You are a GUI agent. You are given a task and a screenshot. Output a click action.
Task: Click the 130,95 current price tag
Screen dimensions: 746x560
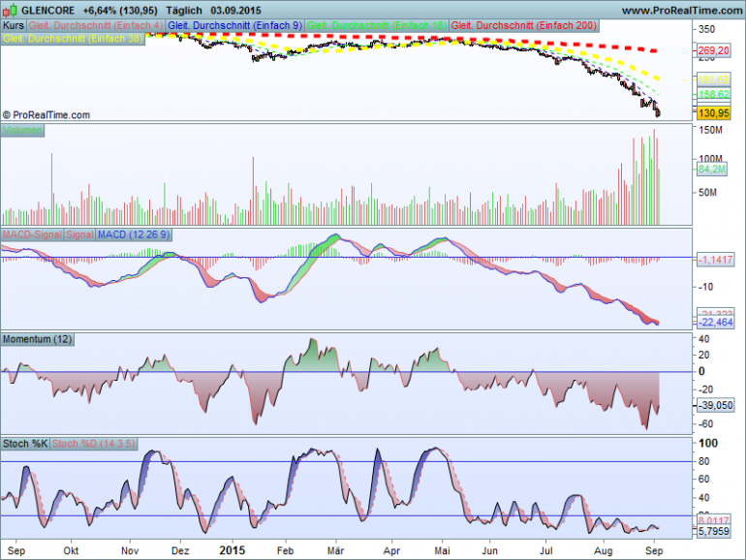point(713,113)
